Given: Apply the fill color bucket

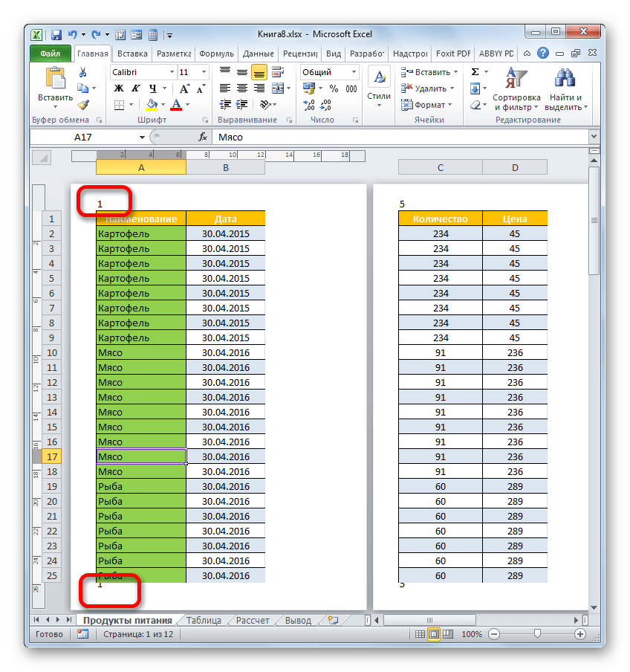Looking at the screenshot, I should (152, 105).
